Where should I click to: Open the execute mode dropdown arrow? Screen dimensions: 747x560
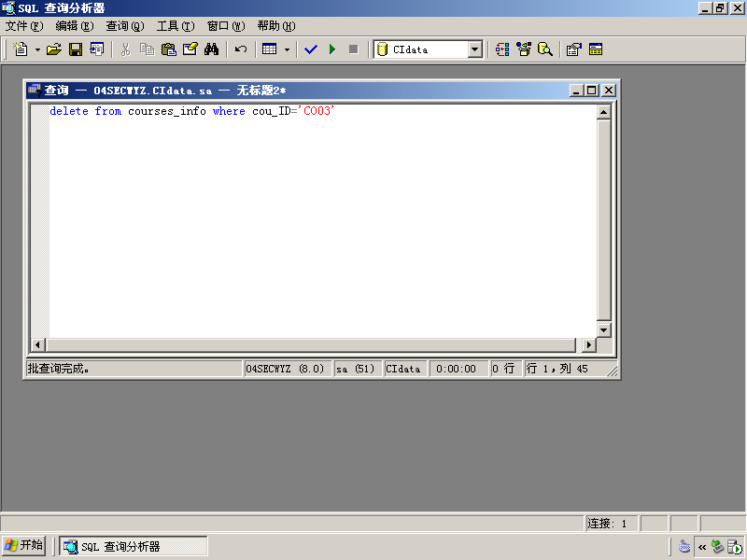coord(287,49)
